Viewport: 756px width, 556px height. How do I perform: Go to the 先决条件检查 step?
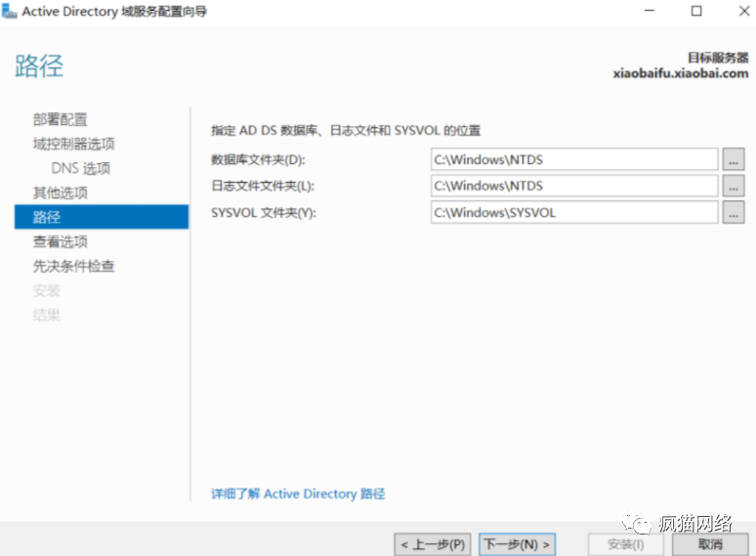coord(74,266)
